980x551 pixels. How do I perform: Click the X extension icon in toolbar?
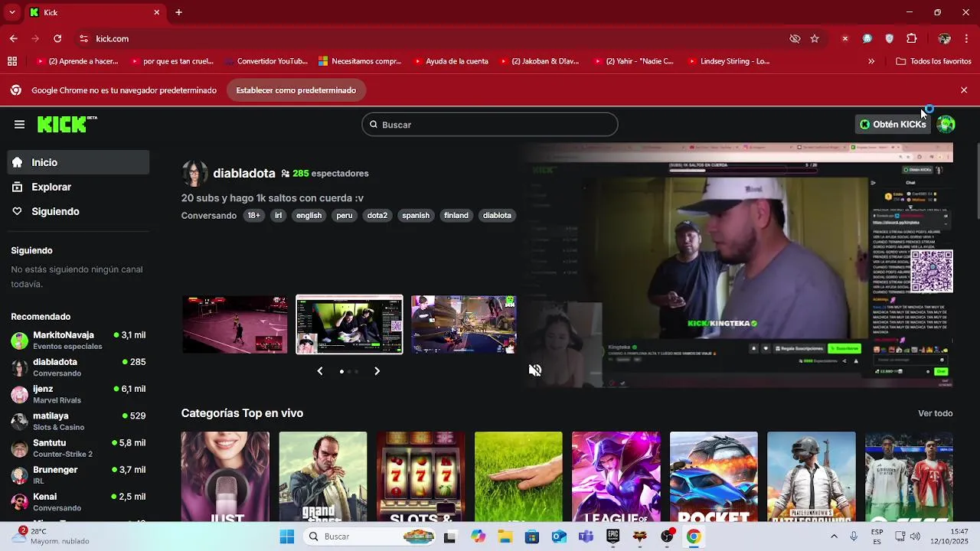point(845,38)
